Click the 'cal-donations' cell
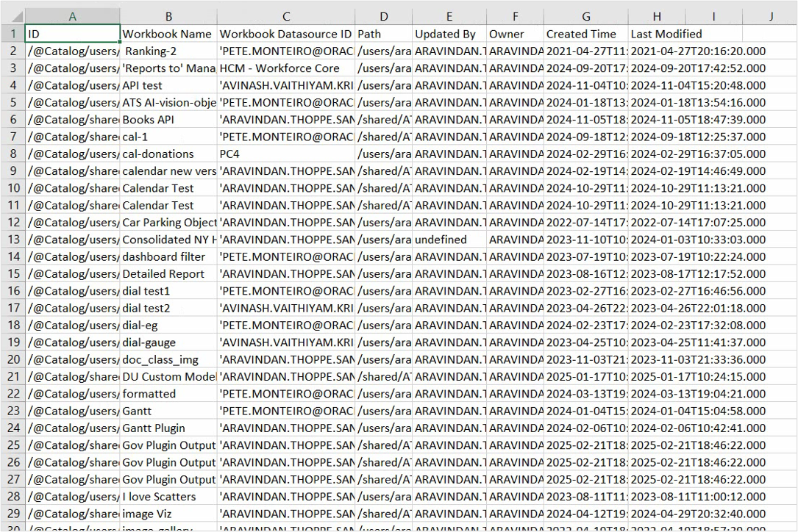This screenshot has height=532, width=798. [x=168, y=154]
